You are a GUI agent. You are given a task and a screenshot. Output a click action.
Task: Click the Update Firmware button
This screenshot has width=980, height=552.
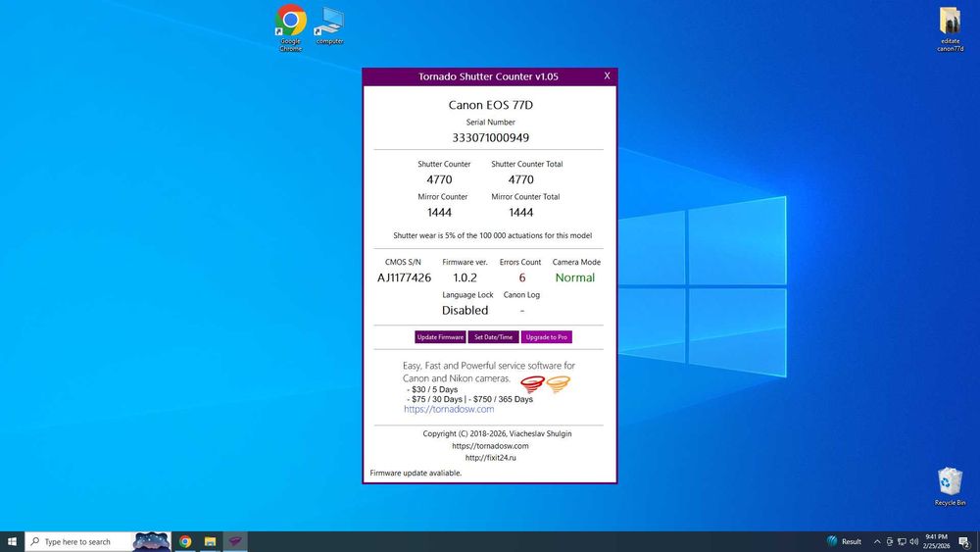(x=440, y=337)
